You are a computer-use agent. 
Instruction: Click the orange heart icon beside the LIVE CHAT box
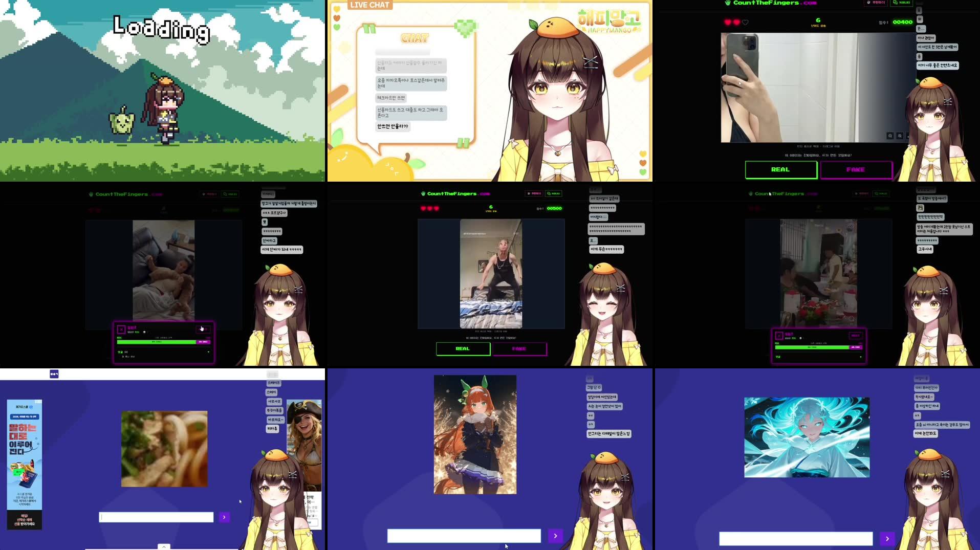(x=337, y=18)
